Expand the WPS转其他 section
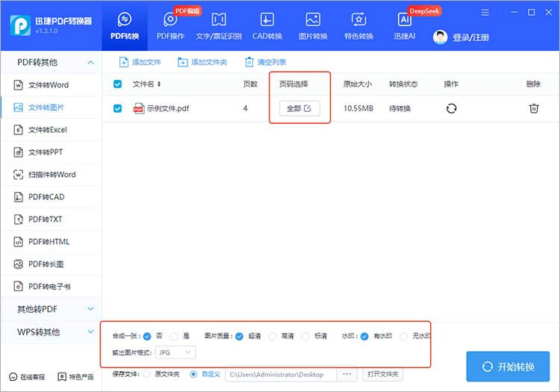 [x=90, y=332]
